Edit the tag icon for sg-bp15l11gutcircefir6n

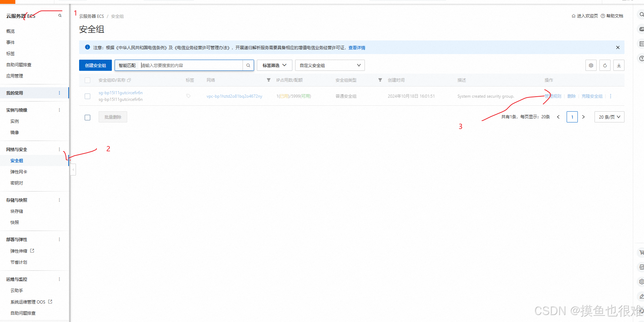(188, 96)
